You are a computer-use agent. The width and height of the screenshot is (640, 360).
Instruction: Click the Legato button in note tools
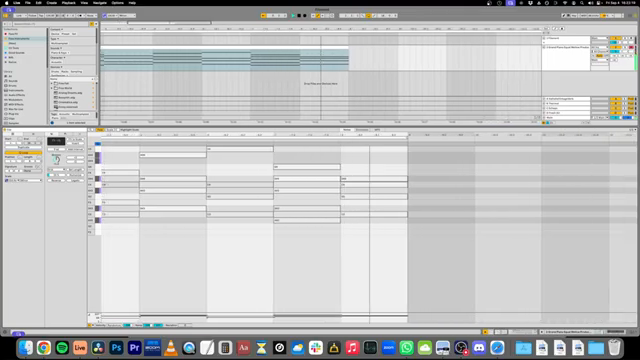pos(76,180)
